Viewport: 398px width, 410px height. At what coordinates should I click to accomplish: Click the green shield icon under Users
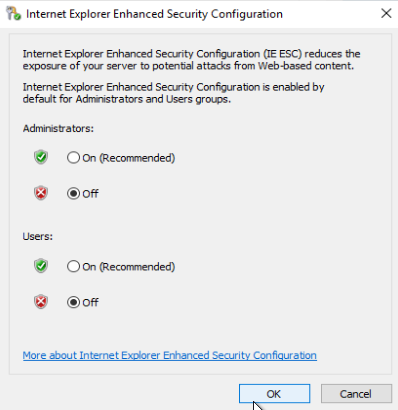point(41,266)
